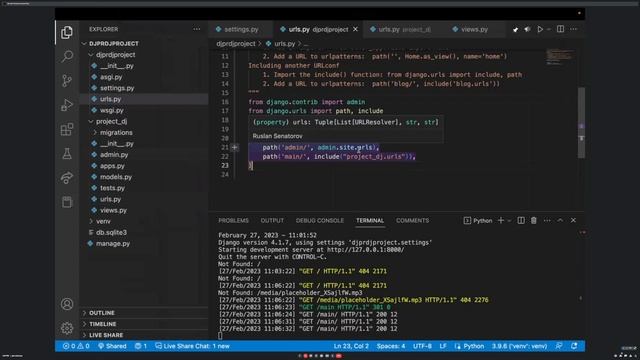The width and height of the screenshot is (640, 360).
Task: Close the urls.py djprdjproject tab
Action: pyautogui.click(x=355, y=29)
